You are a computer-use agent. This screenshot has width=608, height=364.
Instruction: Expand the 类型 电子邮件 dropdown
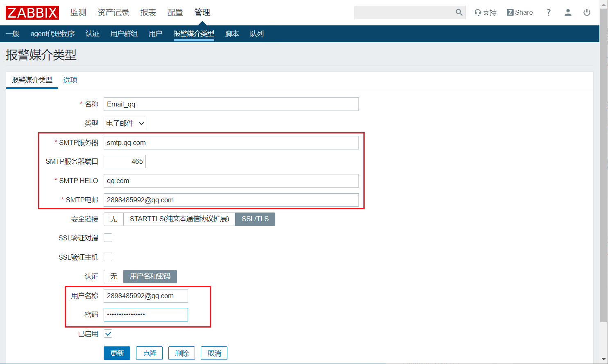point(125,123)
